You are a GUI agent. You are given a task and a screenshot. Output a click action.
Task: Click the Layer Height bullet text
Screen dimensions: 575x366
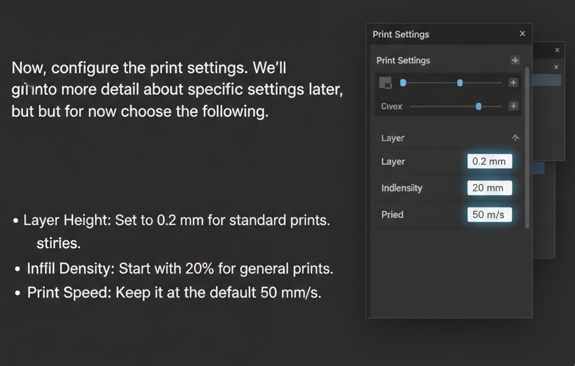(176, 220)
